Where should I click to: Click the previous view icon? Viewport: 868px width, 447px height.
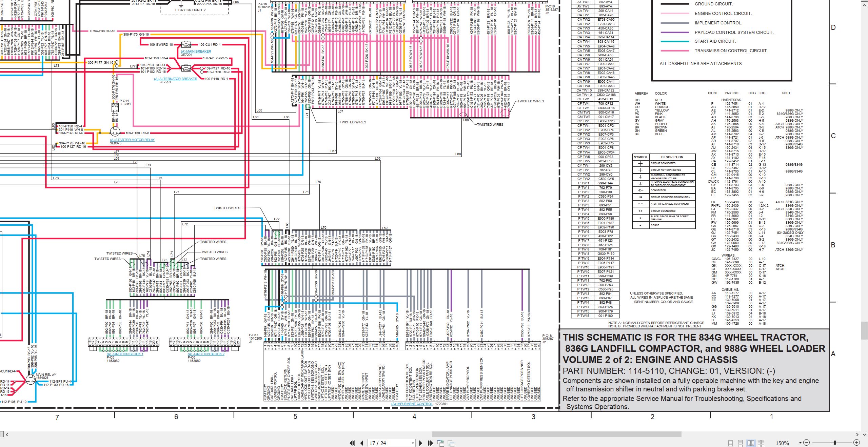pos(441,443)
